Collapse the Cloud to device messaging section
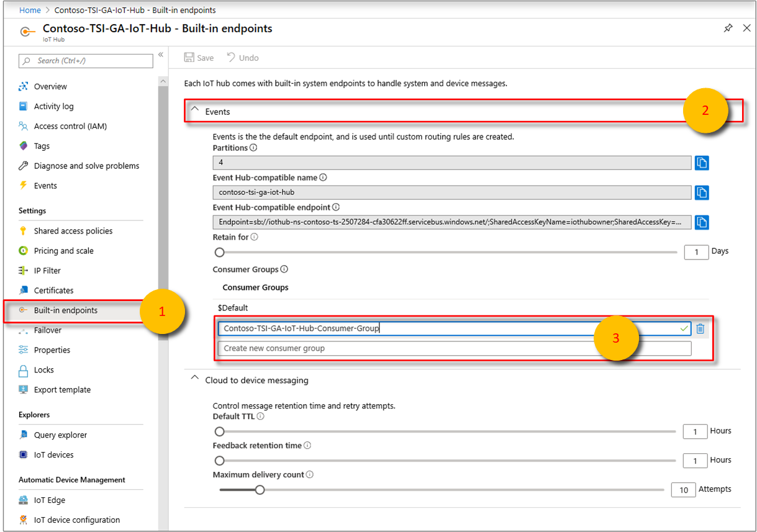This screenshot has width=757, height=532. [x=194, y=380]
